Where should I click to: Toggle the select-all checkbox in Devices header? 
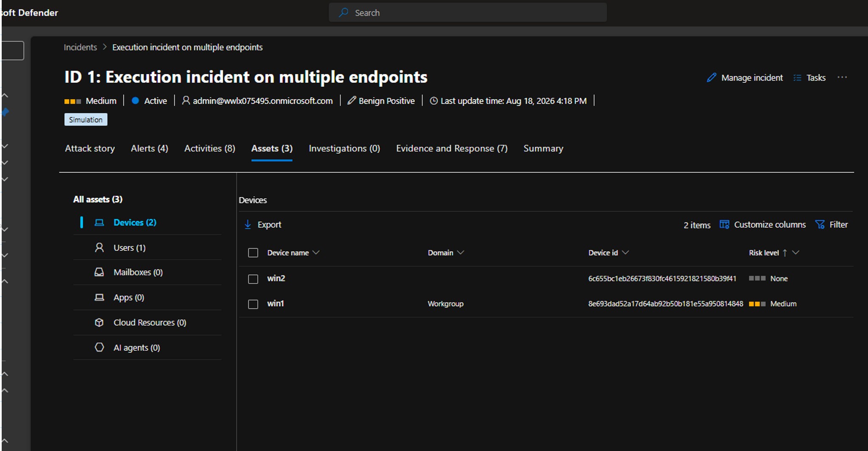[x=253, y=253]
